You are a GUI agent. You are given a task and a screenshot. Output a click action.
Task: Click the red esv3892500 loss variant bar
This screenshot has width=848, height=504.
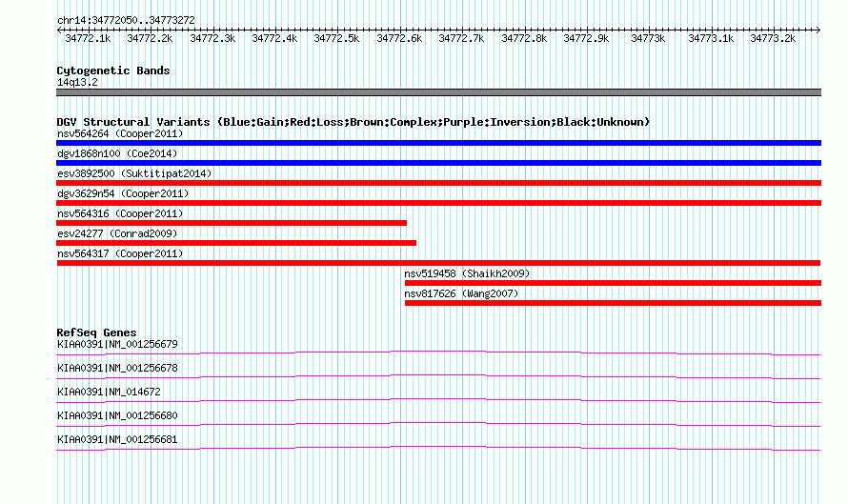(438, 183)
